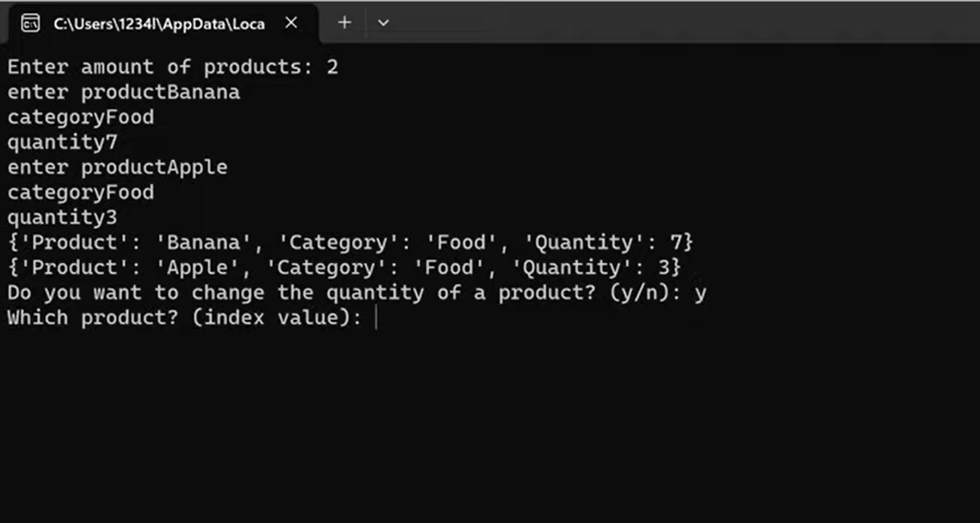
Task: Select the C:\Users\1234l\AppData tab title
Action: point(159,23)
